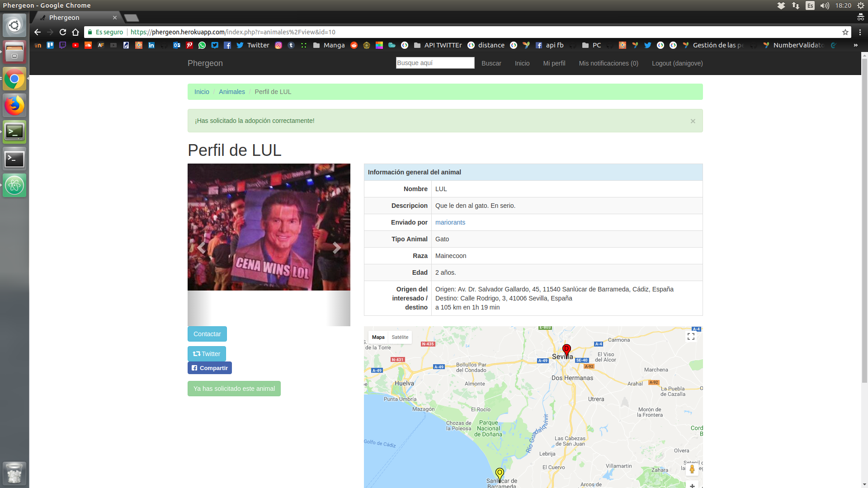Open 'Mi perfil' in the navbar
868x488 pixels.
pos(554,63)
